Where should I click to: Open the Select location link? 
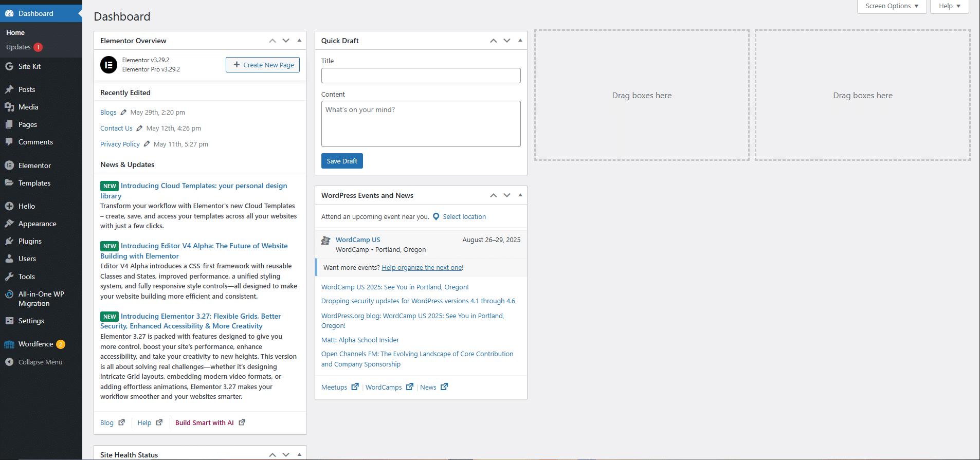464,216
